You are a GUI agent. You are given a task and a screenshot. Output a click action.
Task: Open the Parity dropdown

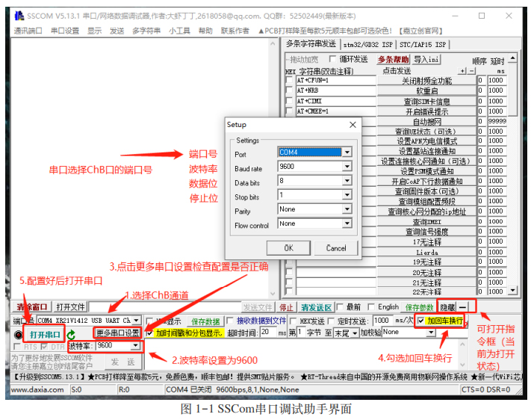[347, 209]
